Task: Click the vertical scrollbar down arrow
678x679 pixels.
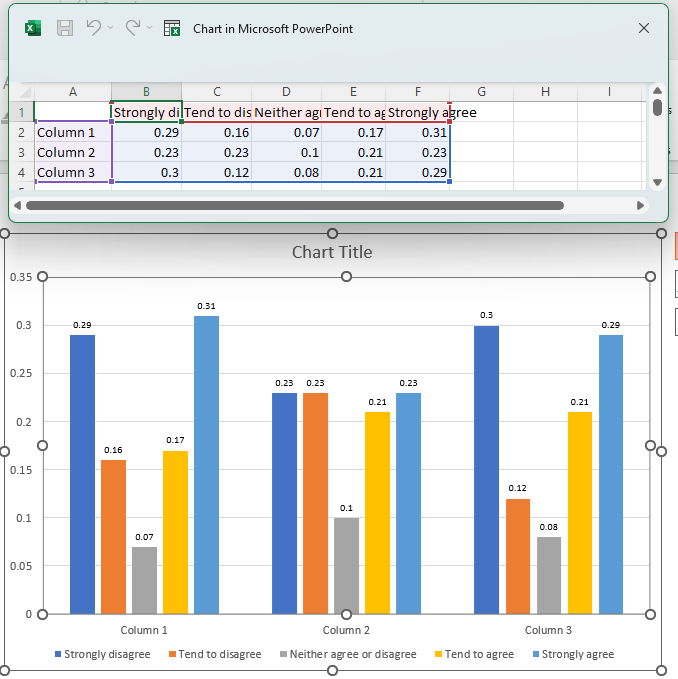Action: pos(657,182)
